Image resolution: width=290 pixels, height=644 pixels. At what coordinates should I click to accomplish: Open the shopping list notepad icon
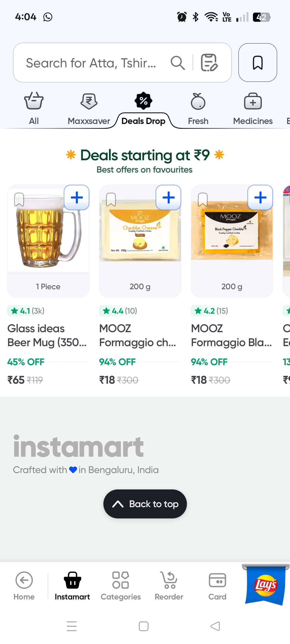209,63
